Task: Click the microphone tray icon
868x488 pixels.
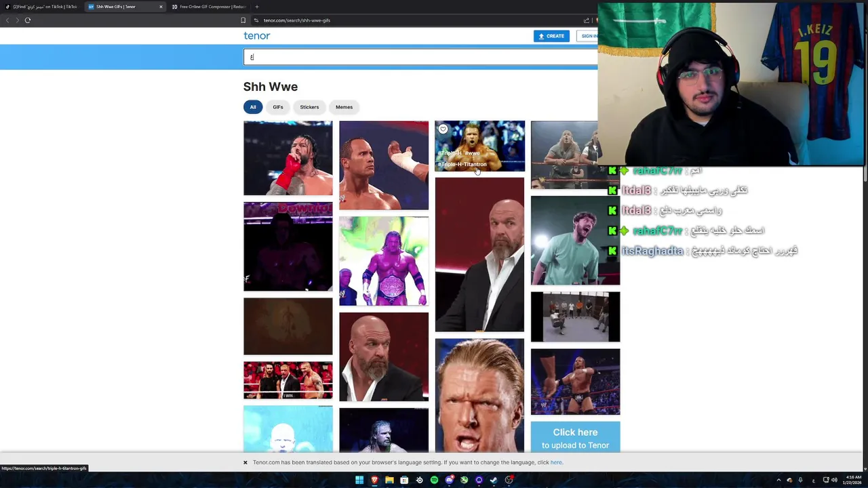Action: [x=800, y=480]
